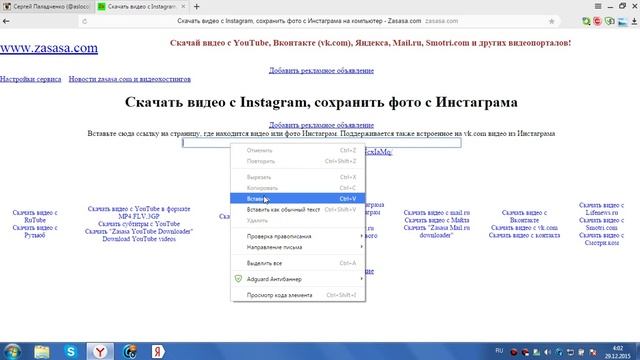Click the top Добавить рекламное объявление link
Image resolution: width=640 pixels, height=360 pixels.
pyautogui.click(x=321, y=71)
